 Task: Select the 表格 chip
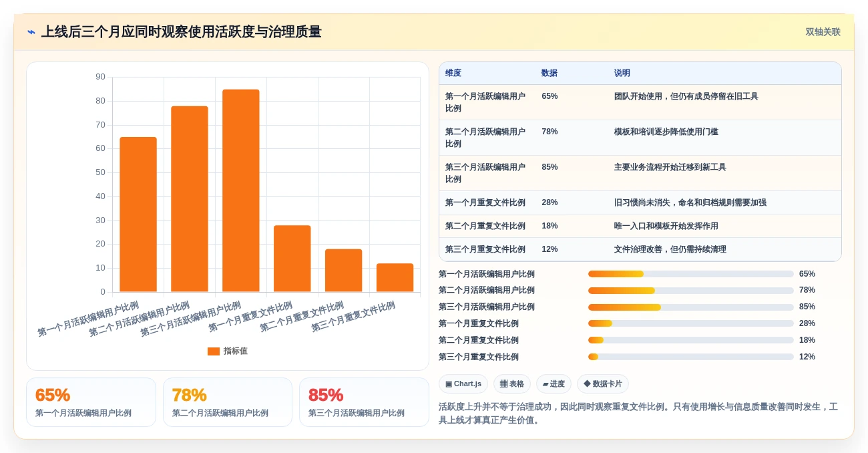[512, 384]
